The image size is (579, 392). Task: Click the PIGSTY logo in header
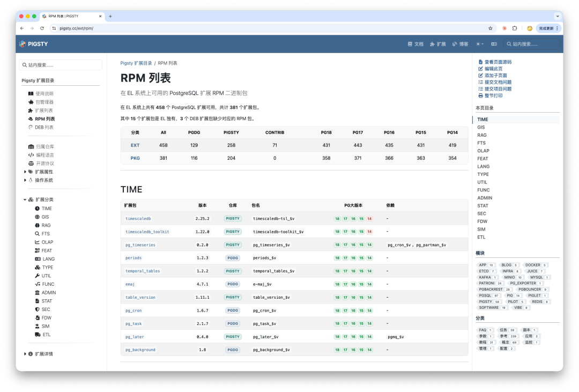(x=34, y=44)
